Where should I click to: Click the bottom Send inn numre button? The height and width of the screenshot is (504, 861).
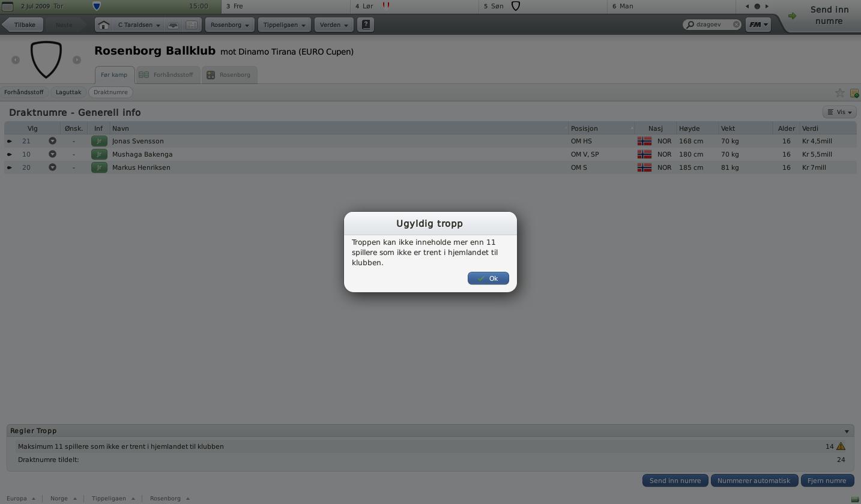tap(675, 481)
